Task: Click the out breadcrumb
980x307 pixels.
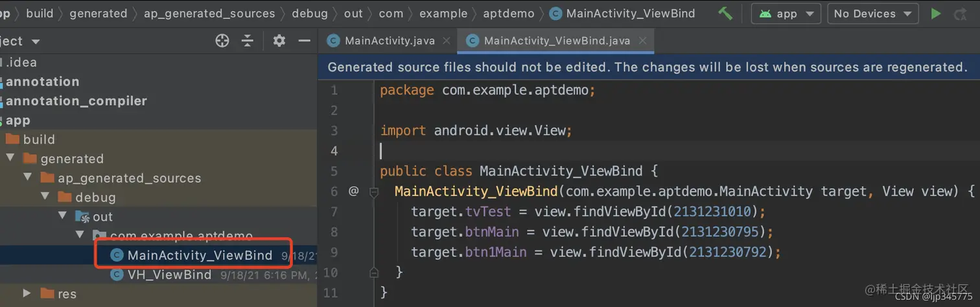Action: click(x=353, y=13)
